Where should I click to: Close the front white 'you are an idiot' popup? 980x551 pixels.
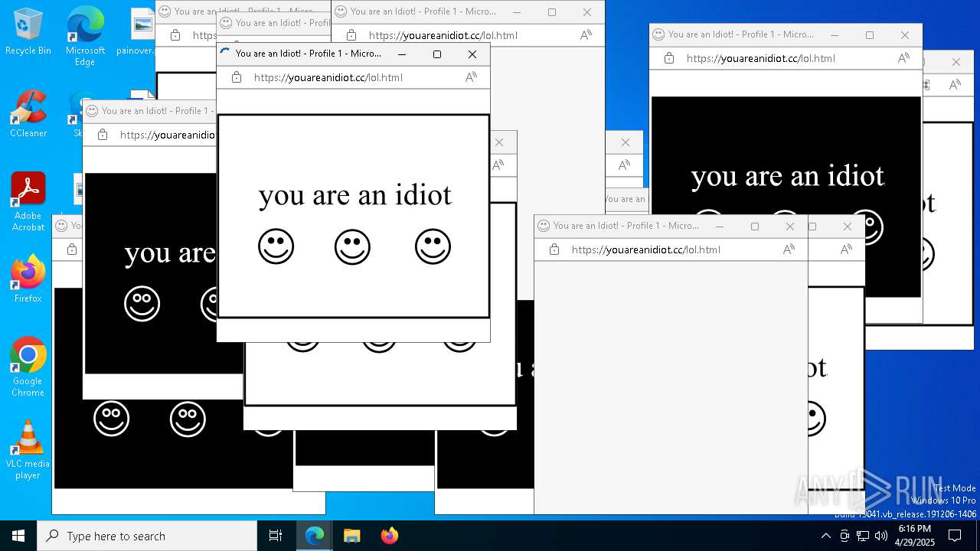coord(472,54)
